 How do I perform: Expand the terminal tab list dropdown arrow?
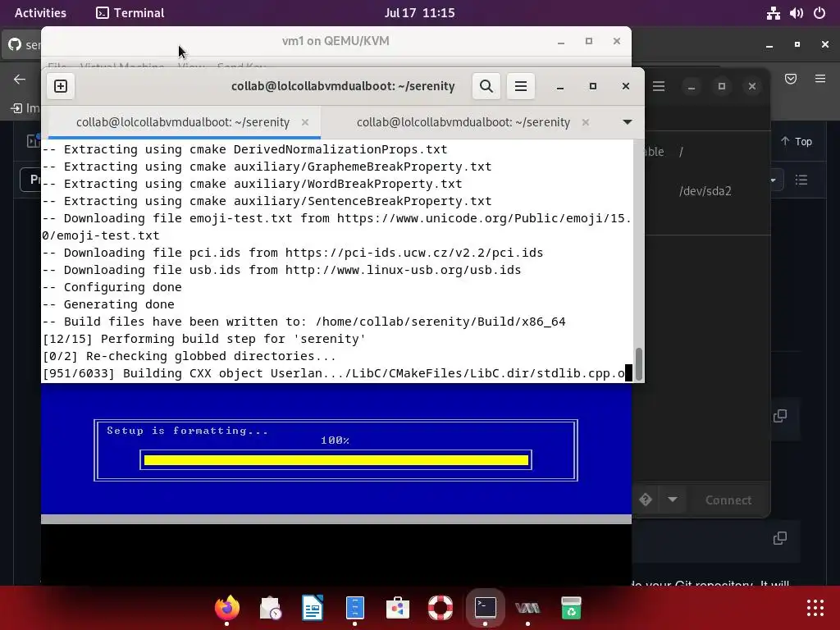pyautogui.click(x=628, y=122)
